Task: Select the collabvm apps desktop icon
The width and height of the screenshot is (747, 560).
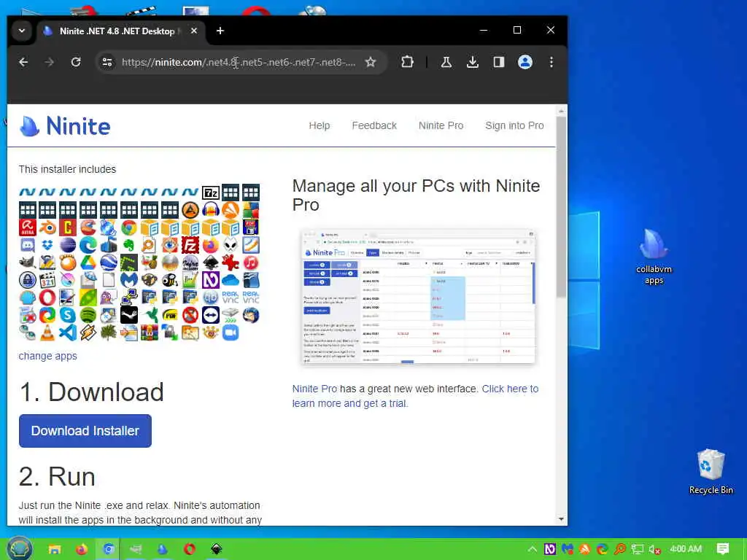Action: click(654, 257)
